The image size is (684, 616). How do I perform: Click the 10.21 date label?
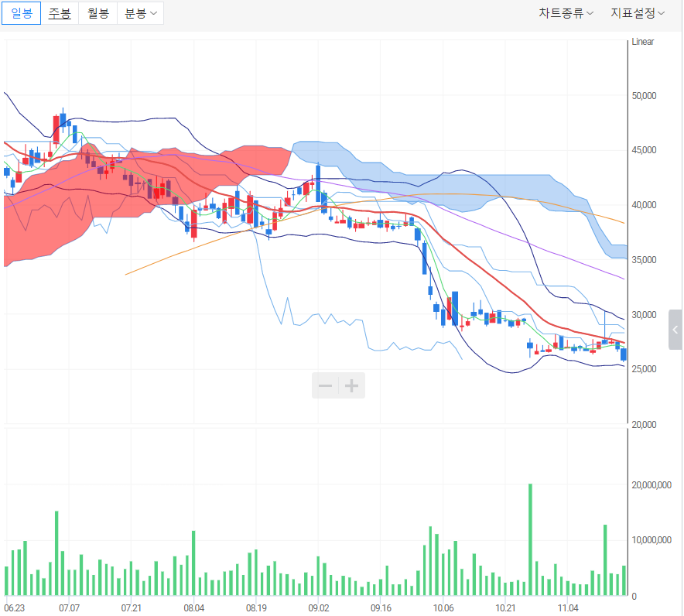tap(505, 607)
